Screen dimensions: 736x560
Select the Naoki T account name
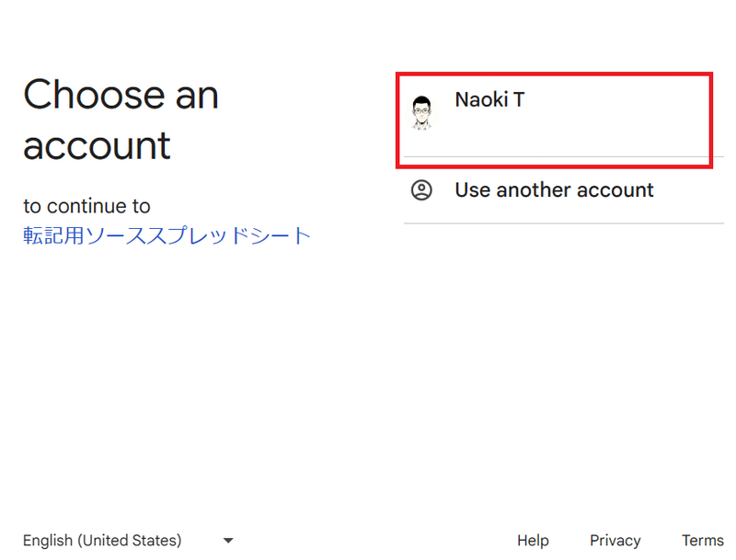point(489,99)
